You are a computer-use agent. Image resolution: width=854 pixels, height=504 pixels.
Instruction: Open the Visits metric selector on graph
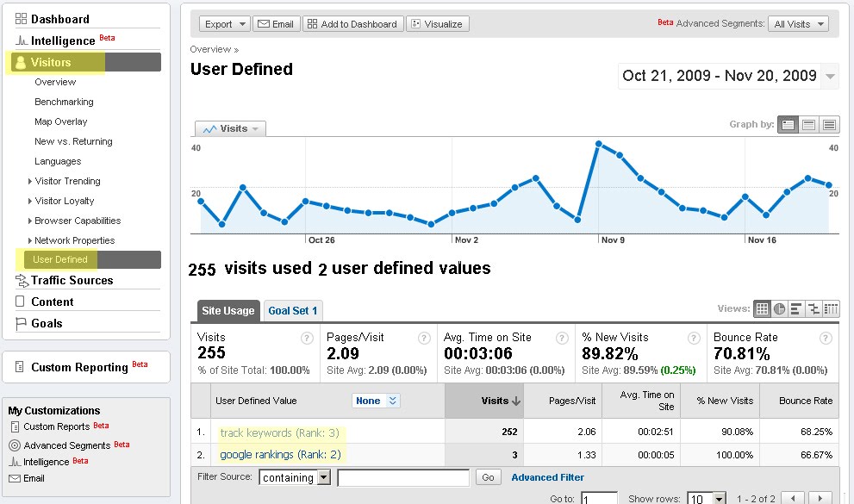point(228,128)
